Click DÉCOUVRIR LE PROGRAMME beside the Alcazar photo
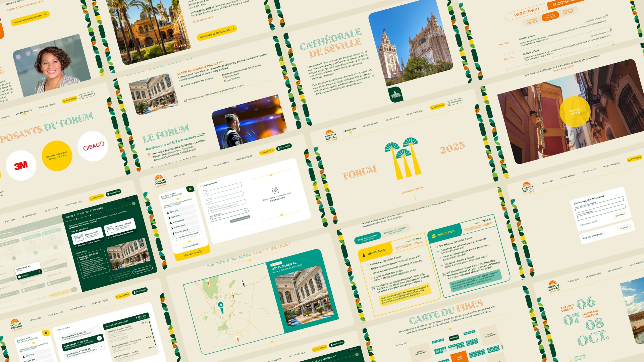 216,33
